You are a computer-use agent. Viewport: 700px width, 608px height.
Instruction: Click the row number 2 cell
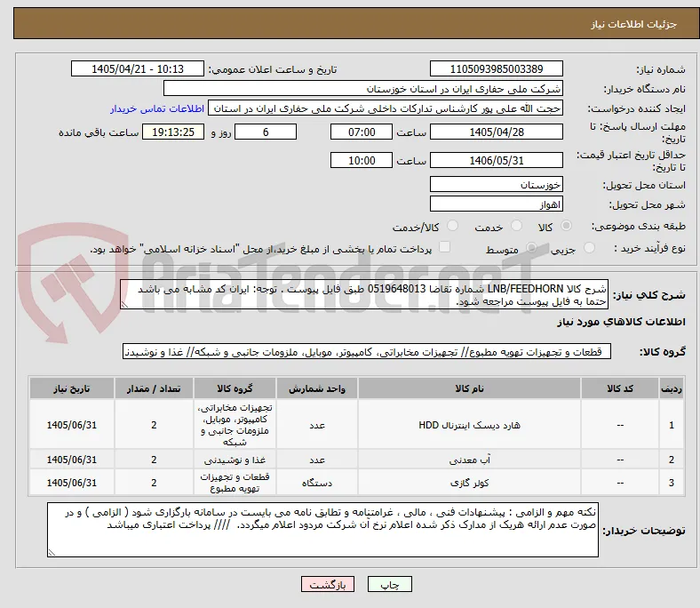pos(672,460)
